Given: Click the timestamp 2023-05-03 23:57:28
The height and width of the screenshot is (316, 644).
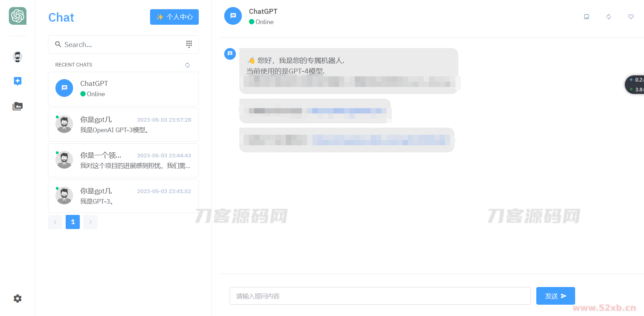Looking at the screenshot, I should tap(164, 120).
